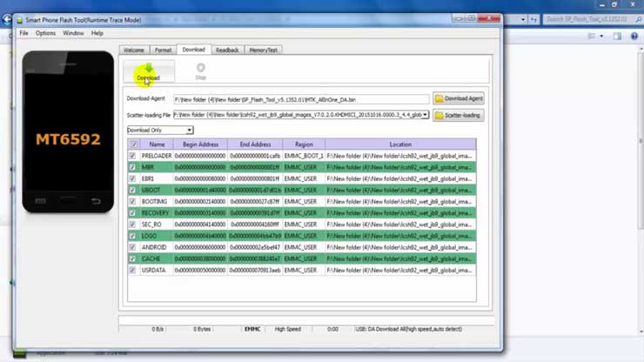Click the Name column header
Viewport: 644px width, 362px height.
(157, 144)
